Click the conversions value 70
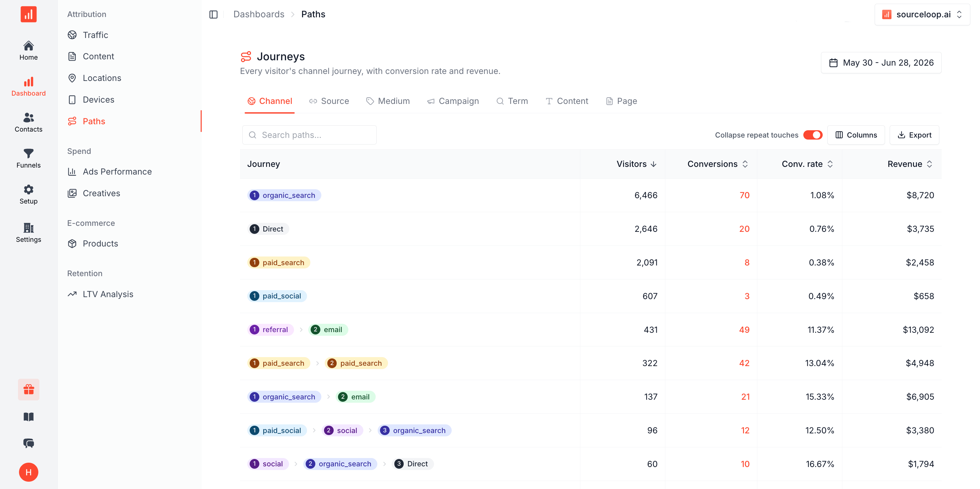This screenshot has height=489, width=980. point(745,196)
